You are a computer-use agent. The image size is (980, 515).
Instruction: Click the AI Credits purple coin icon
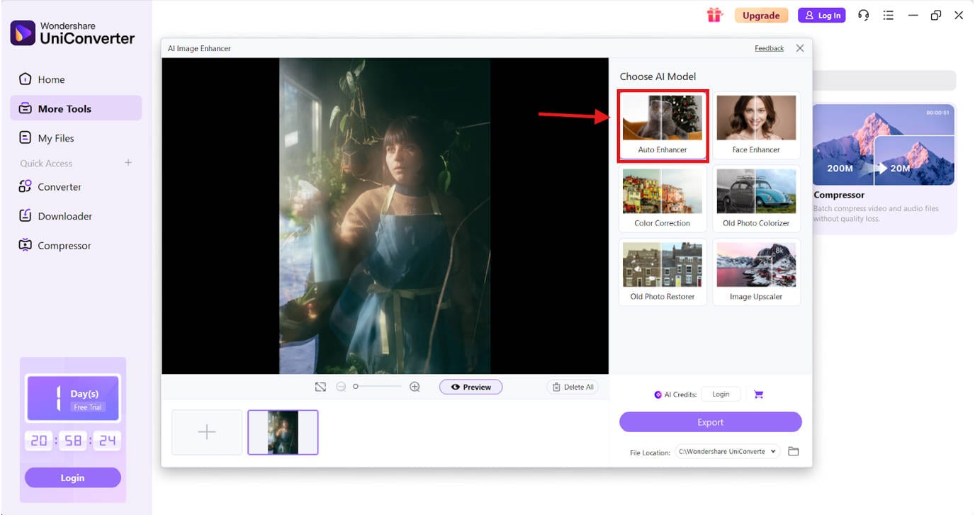click(x=658, y=395)
